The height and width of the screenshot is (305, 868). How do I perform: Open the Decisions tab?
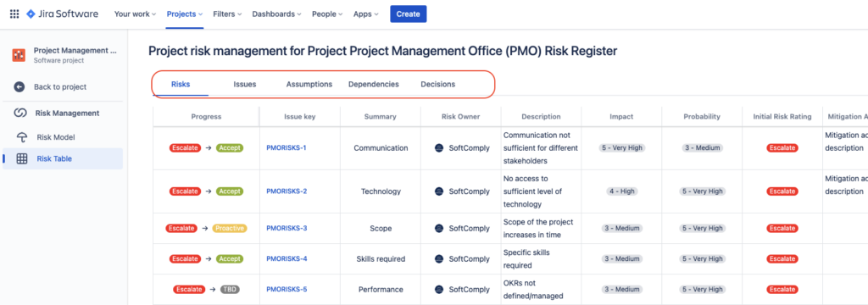pyautogui.click(x=438, y=84)
